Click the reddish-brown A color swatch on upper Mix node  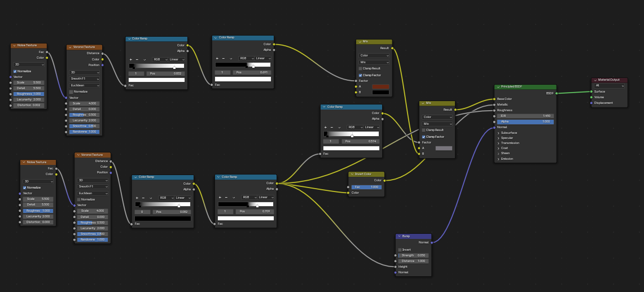click(x=380, y=86)
